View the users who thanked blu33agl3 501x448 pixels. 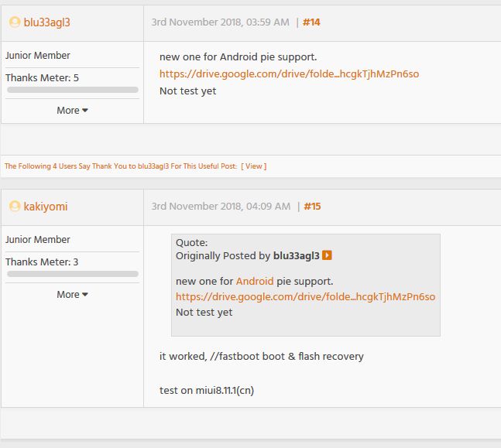pyautogui.click(x=254, y=166)
